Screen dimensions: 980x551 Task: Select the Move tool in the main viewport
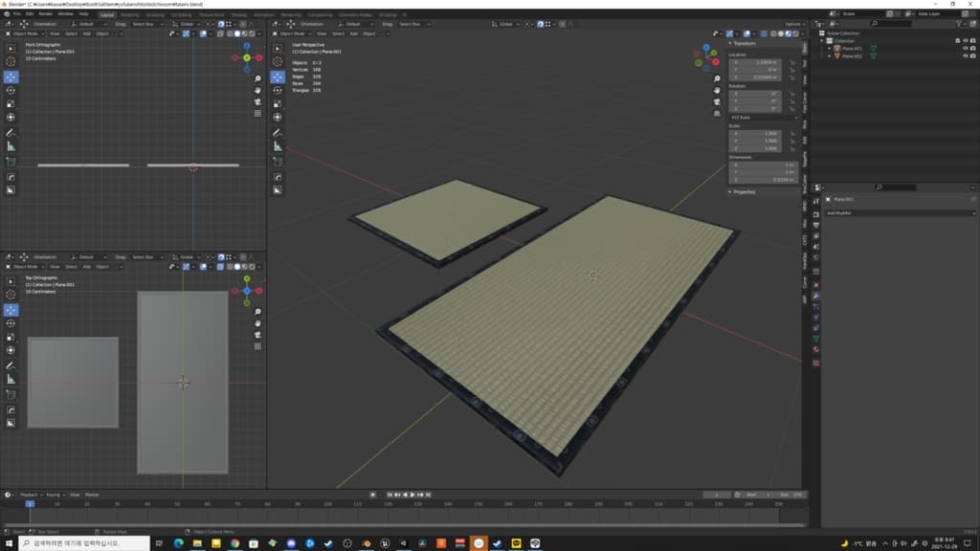coord(278,77)
